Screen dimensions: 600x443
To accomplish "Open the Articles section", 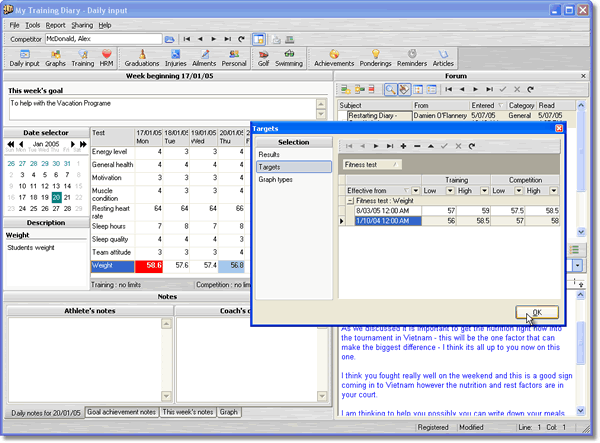I will [443, 59].
